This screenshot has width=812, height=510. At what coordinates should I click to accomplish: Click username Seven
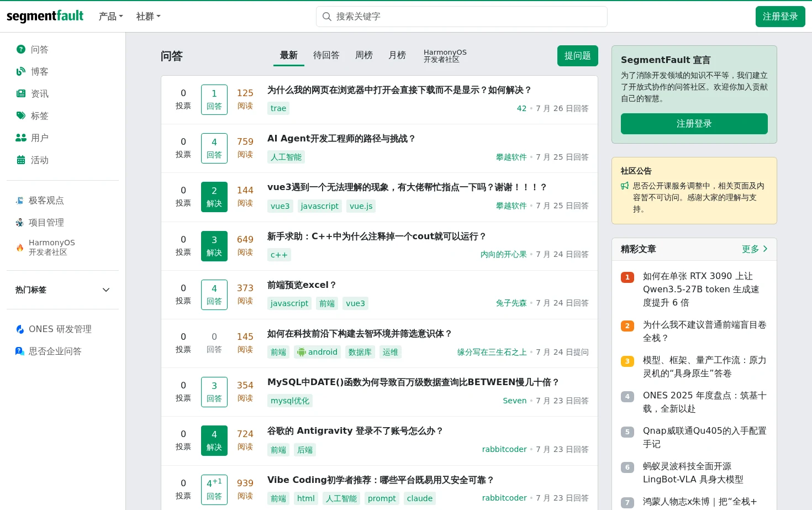click(515, 401)
